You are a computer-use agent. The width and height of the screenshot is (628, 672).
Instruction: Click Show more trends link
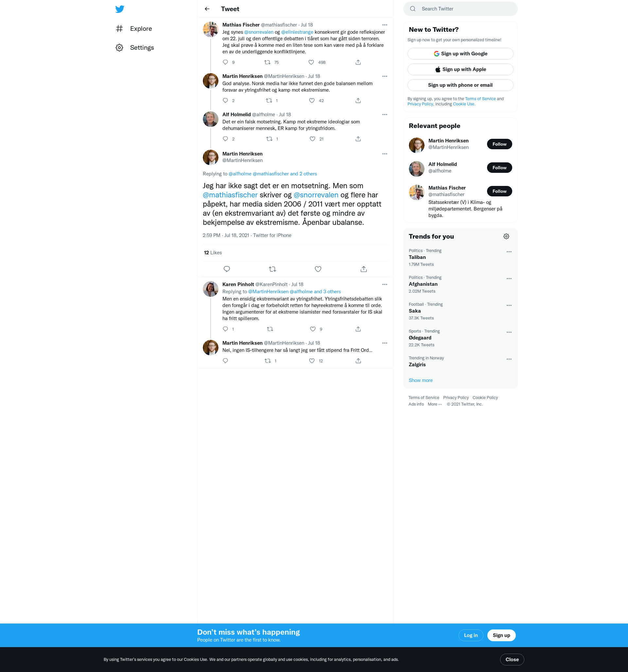click(x=420, y=380)
